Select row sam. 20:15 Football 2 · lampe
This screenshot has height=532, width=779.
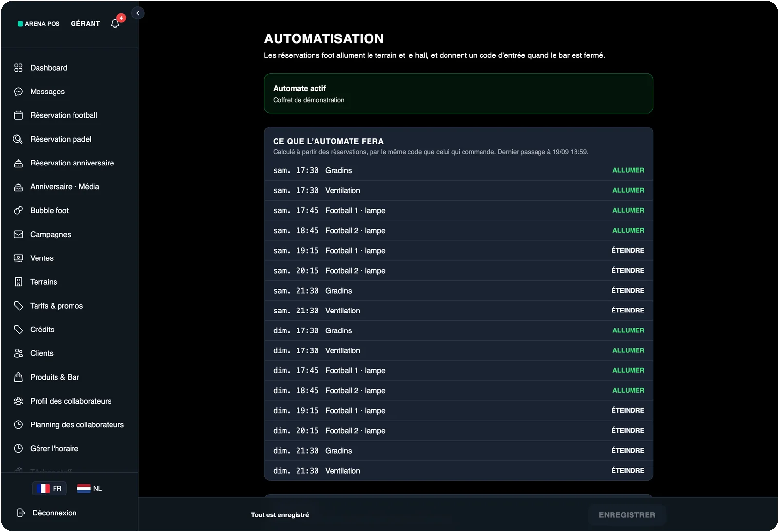(459, 270)
